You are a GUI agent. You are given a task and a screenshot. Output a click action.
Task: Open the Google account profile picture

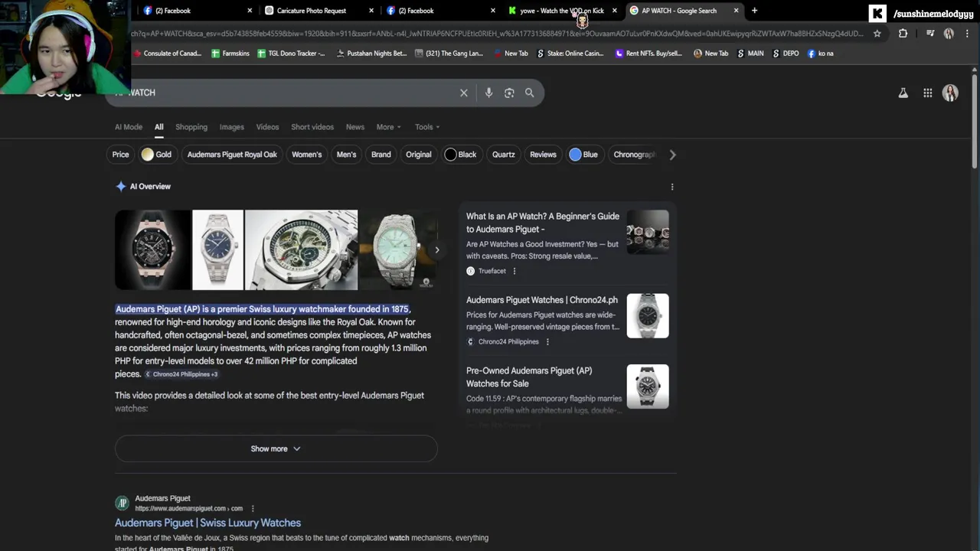click(x=950, y=93)
